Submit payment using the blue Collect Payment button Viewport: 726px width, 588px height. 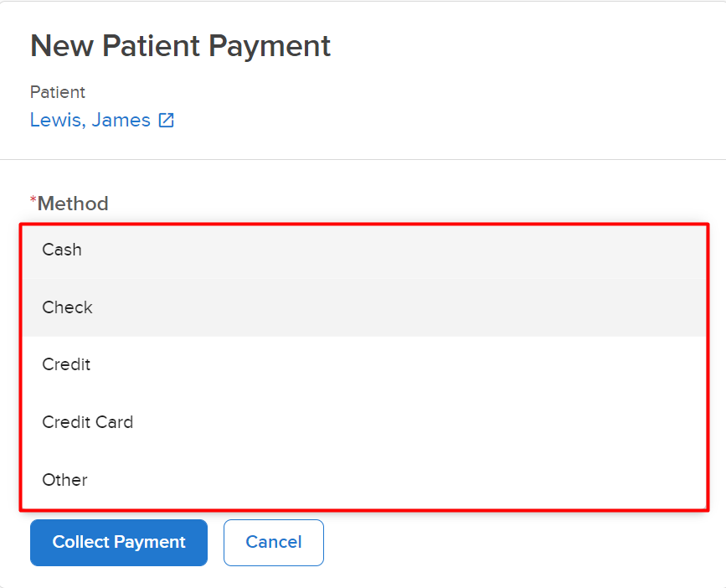(119, 542)
